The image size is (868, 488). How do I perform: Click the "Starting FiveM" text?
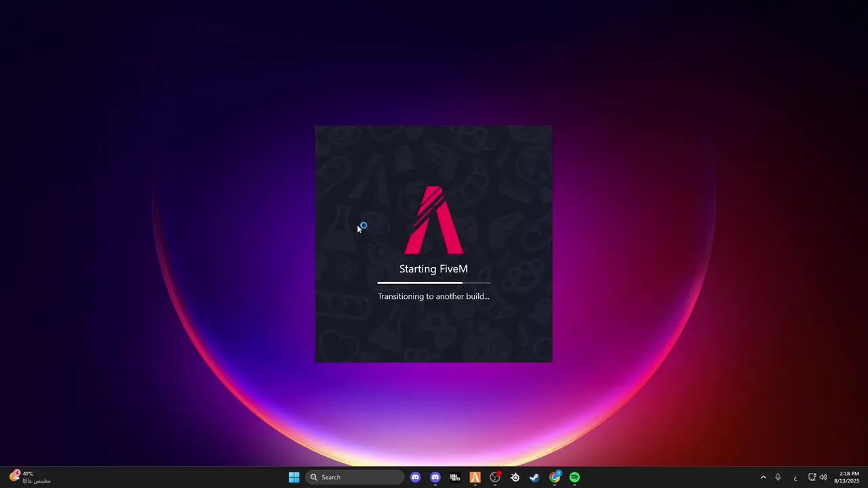pyautogui.click(x=433, y=269)
